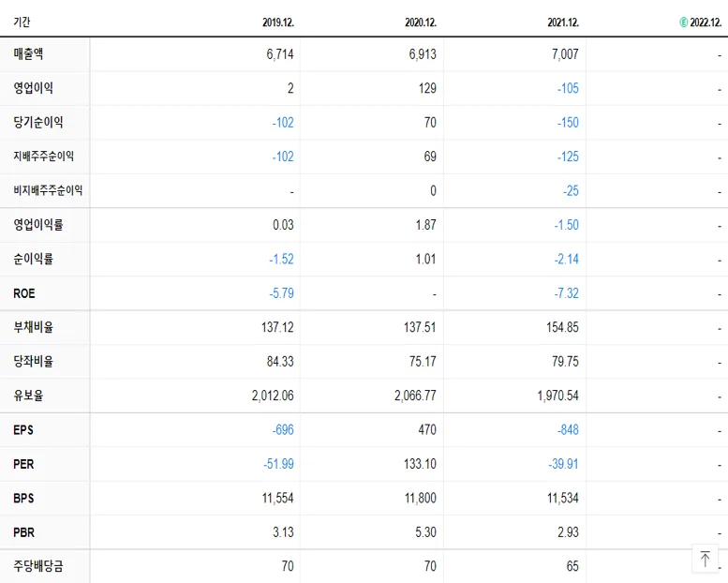Click the 주당배당금 row label
This screenshot has width=728, height=583.
point(38,566)
